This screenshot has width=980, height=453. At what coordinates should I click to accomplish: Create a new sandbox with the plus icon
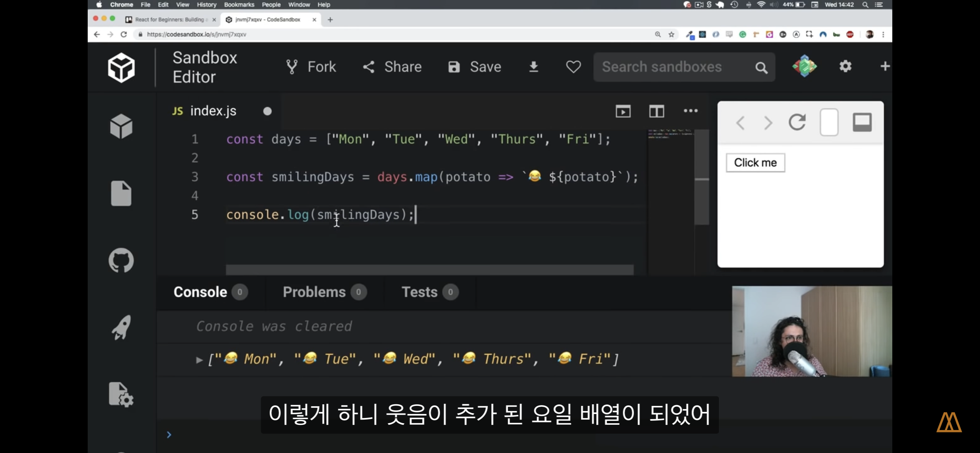pos(885,66)
